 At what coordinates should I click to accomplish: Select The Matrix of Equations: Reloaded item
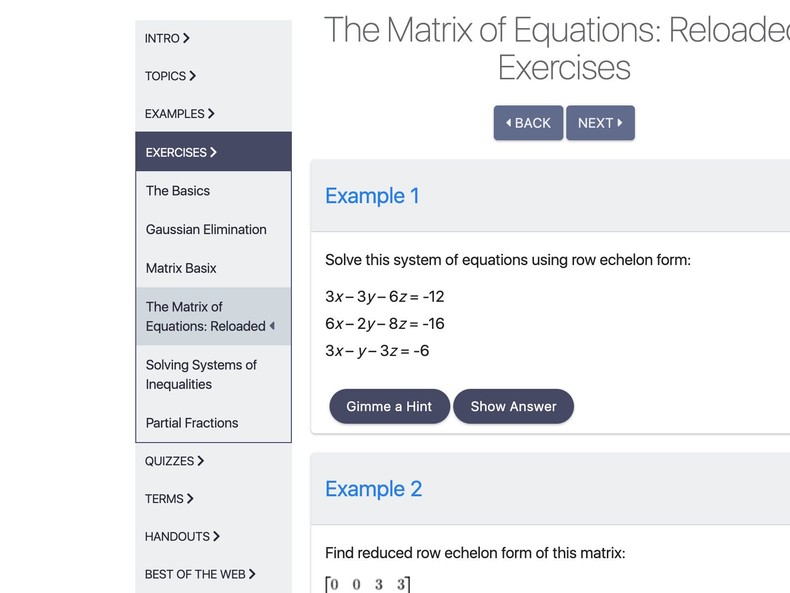(x=206, y=316)
